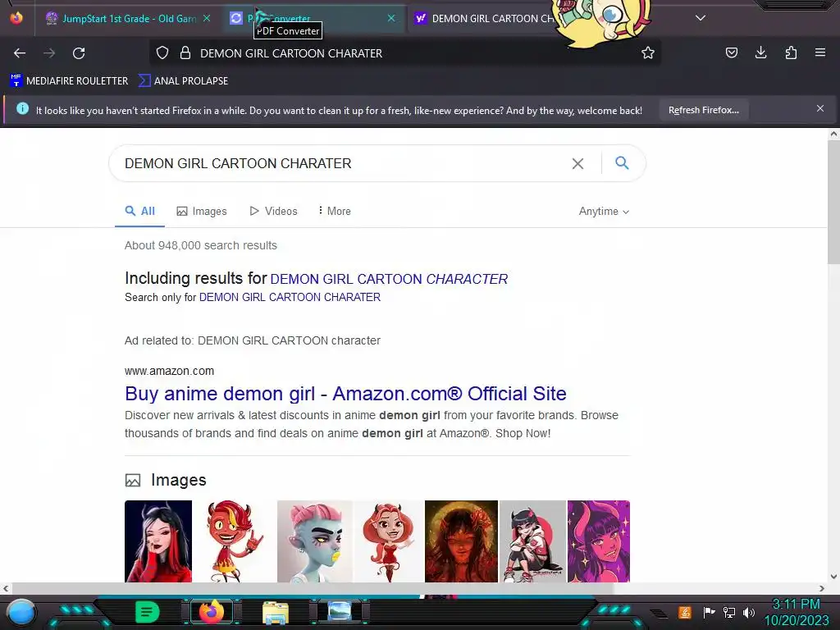840x630 pixels.
Task: Clear the search box with X
Action: point(577,163)
